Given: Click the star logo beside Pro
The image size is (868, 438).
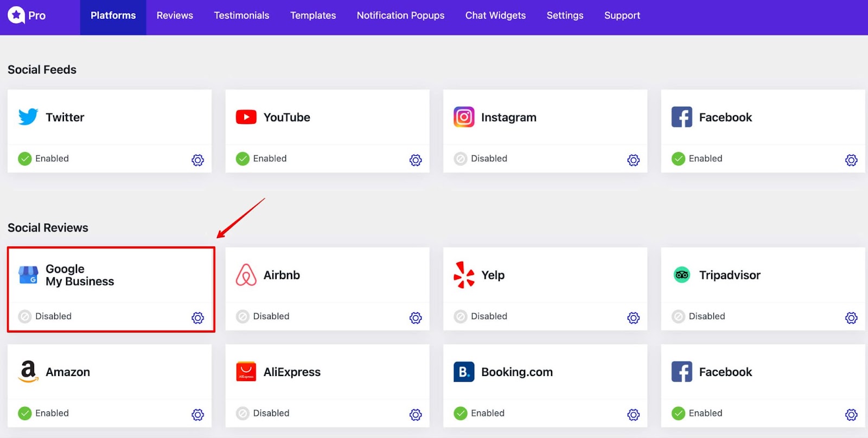Looking at the screenshot, I should point(16,15).
